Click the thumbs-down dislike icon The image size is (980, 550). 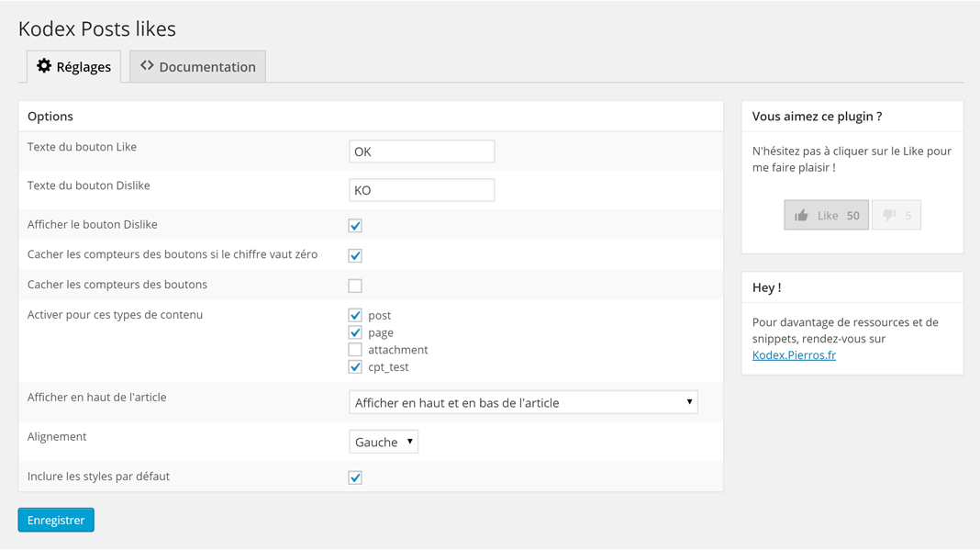[x=888, y=216]
